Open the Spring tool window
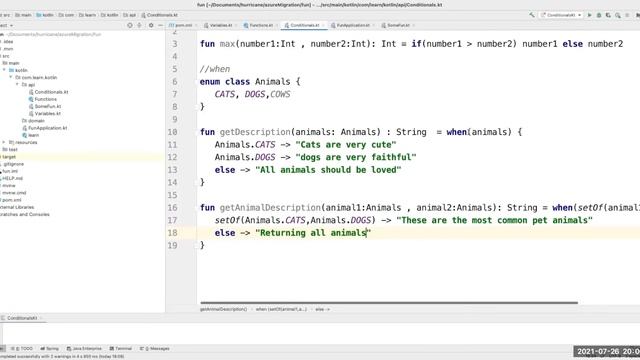Screen dimensions: 640x360 50,349
